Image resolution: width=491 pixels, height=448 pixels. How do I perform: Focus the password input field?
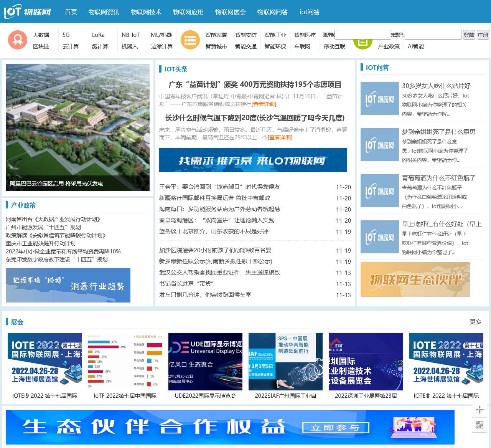pyautogui.click(x=433, y=35)
